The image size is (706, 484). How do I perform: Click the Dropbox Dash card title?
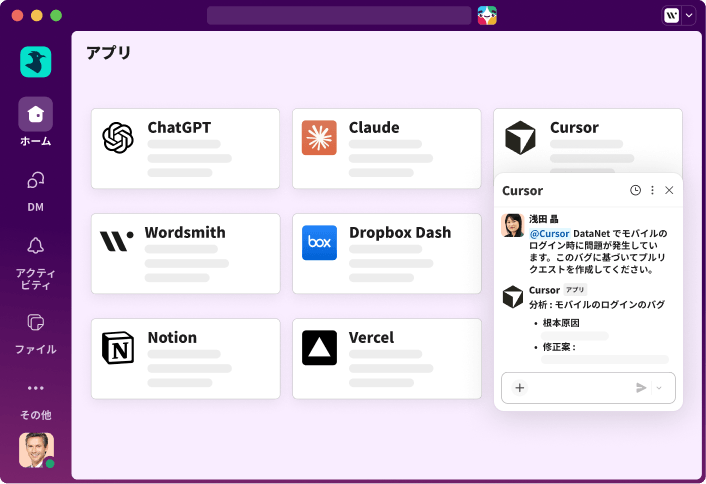[x=400, y=232]
